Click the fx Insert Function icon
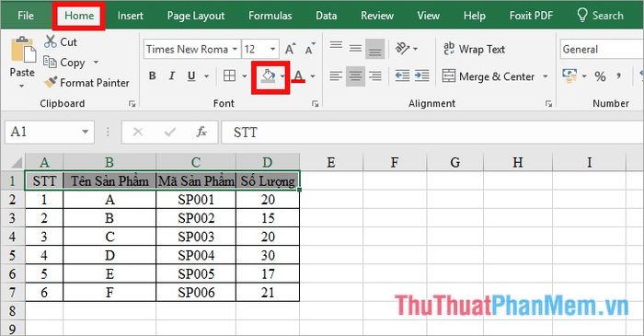Image resolution: width=644 pixels, height=336 pixels. (201, 132)
